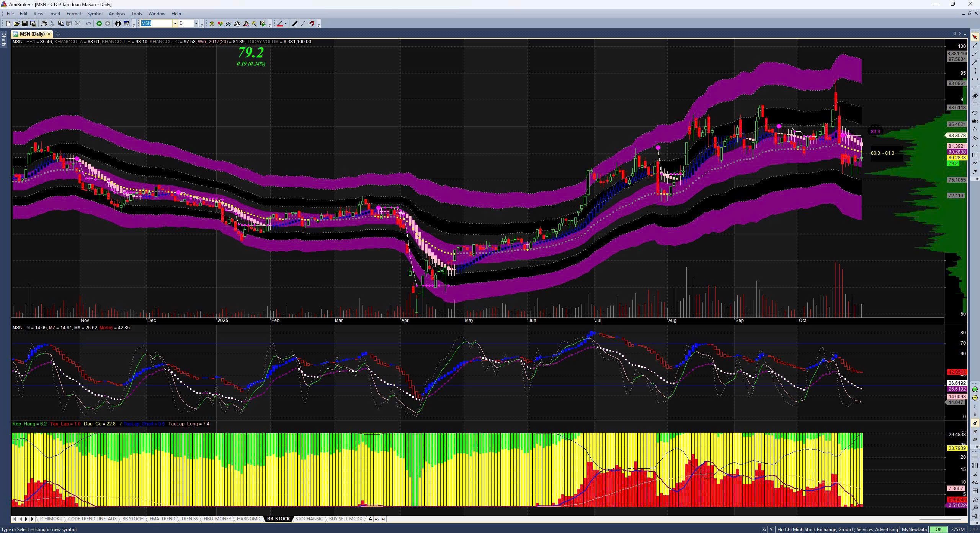Select the trend line drawing tool
The height and width of the screenshot is (533, 980).
point(975,45)
